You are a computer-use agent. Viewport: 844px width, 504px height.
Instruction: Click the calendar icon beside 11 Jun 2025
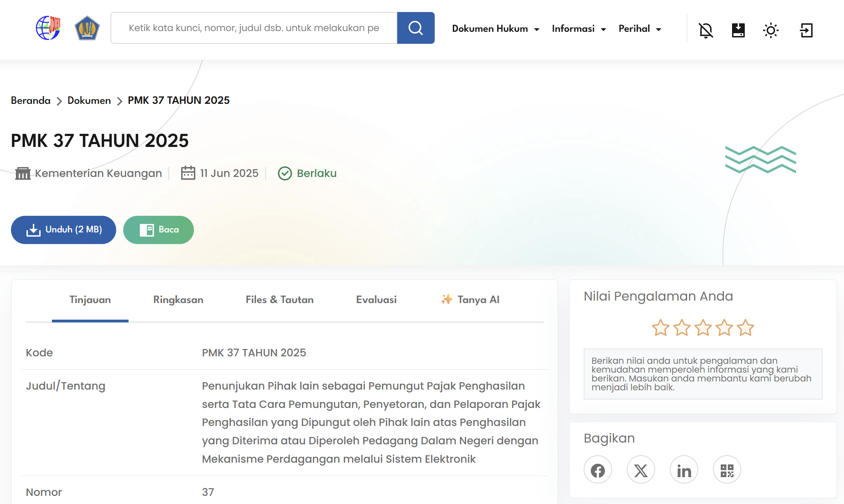(188, 173)
